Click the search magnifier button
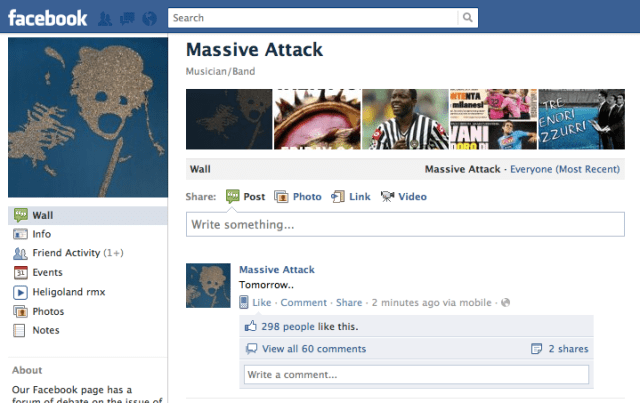The image size is (640, 403). (468, 18)
